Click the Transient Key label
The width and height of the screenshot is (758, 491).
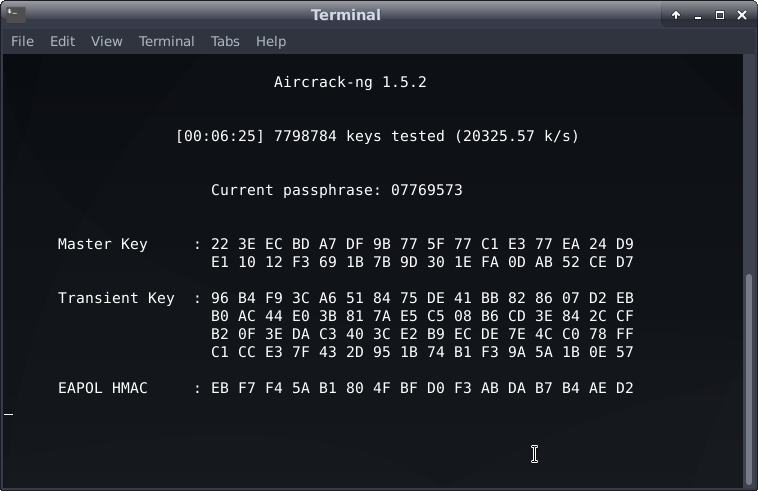(x=115, y=298)
